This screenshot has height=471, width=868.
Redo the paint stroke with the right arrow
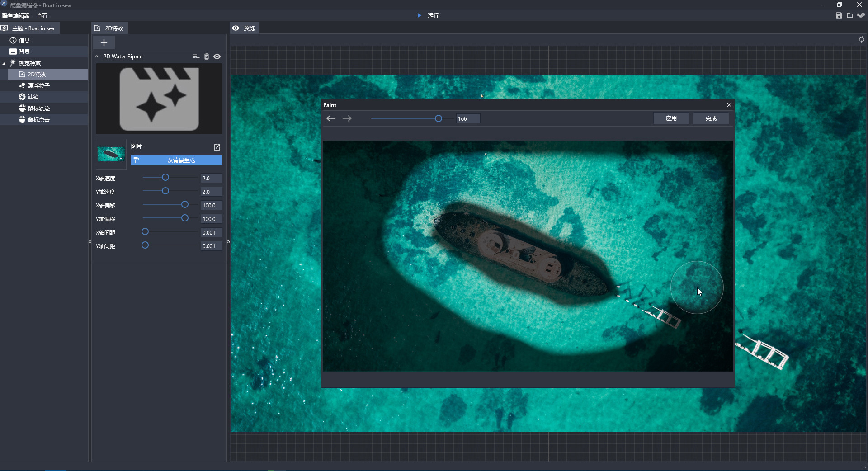pos(347,118)
